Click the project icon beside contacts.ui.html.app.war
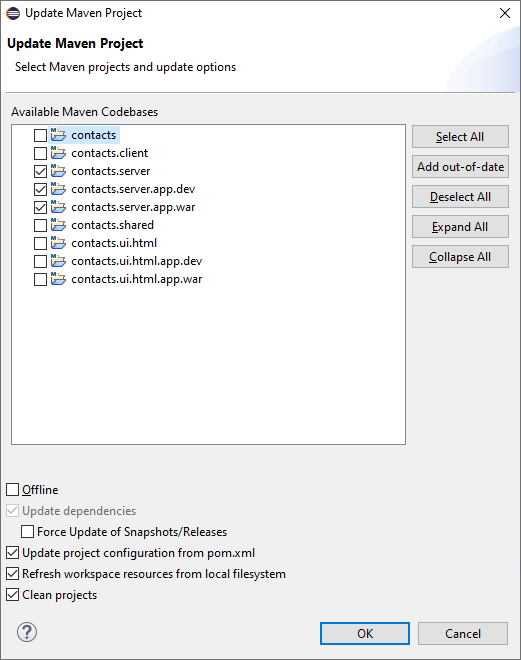The width and height of the screenshot is (521, 660). (58, 279)
